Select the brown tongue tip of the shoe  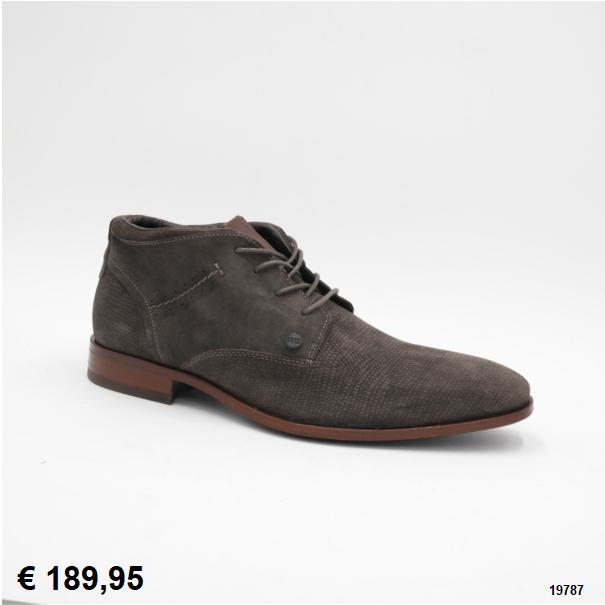coord(239,225)
